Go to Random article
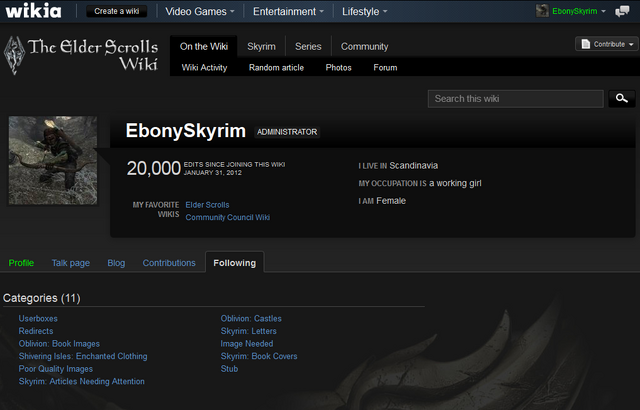 pos(276,68)
